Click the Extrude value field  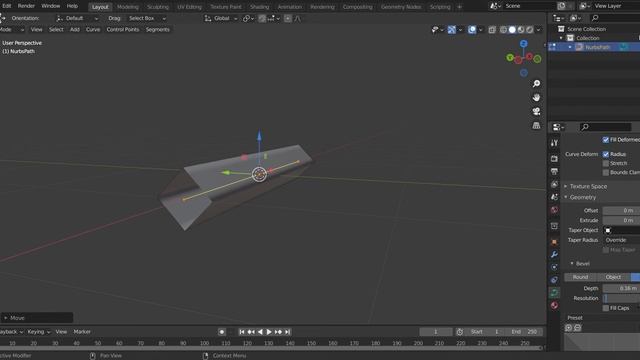[x=621, y=220]
